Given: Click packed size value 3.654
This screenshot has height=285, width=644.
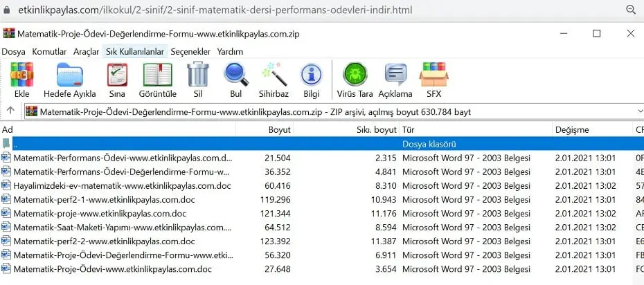Looking at the screenshot, I should pos(386,269).
